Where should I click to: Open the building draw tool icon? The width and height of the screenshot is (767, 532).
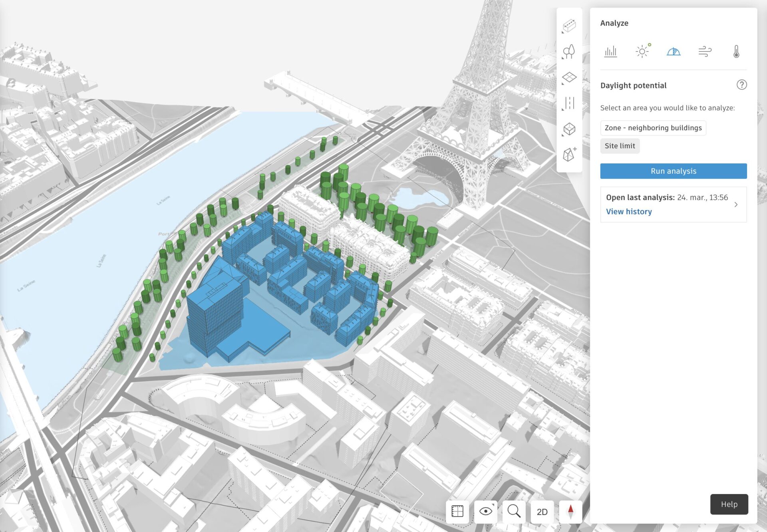point(569,26)
